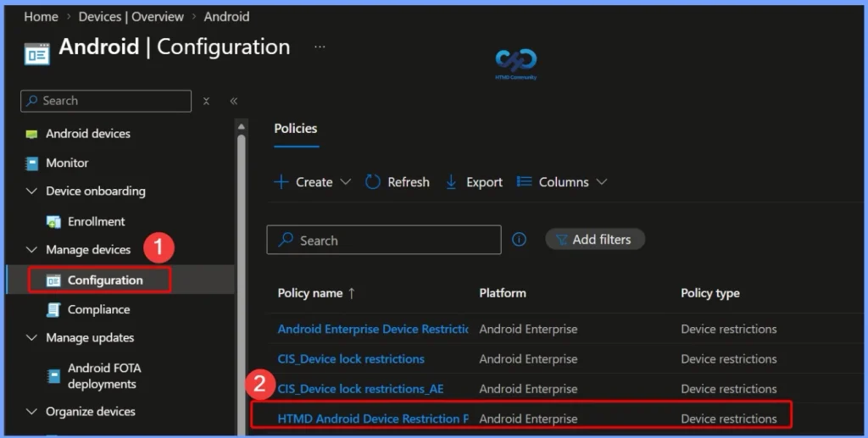Sort by the Policy name column header
The width and height of the screenshot is (868, 438).
310,294
